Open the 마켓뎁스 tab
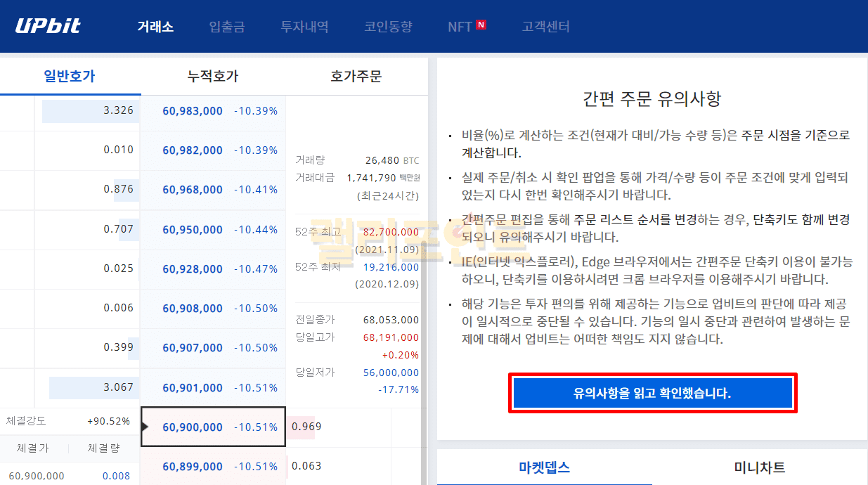The image size is (868, 485). [544, 467]
